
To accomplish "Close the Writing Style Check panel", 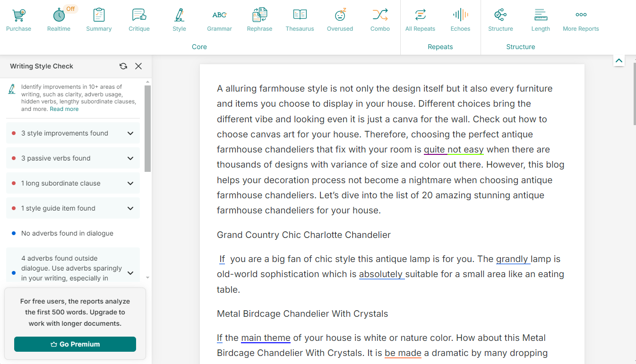I will [138, 66].
